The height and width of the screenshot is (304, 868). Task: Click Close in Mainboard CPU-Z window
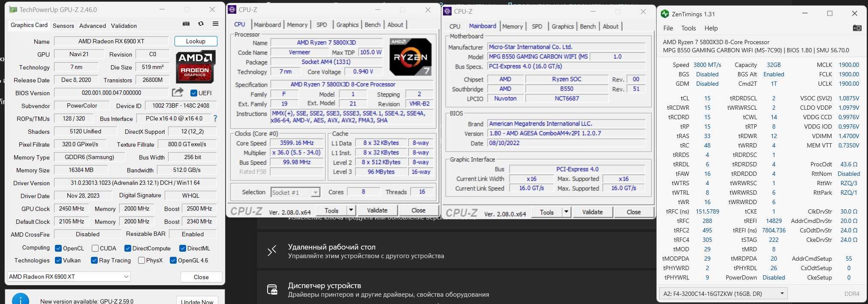pyautogui.click(x=634, y=212)
